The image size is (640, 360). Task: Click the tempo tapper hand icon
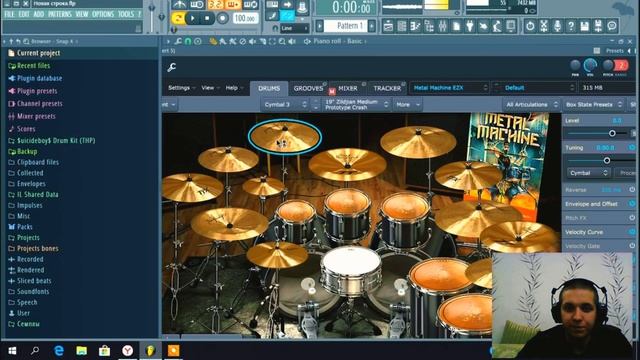point(483,27)
